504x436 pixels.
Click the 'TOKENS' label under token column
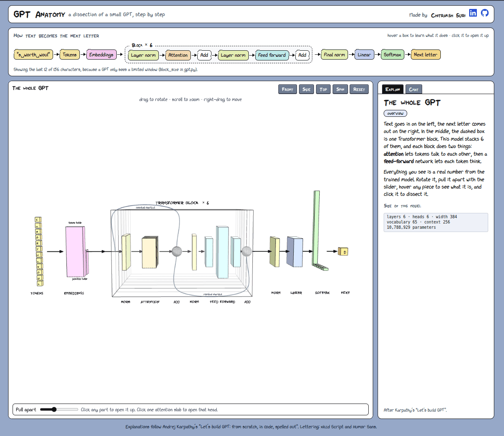37,293
